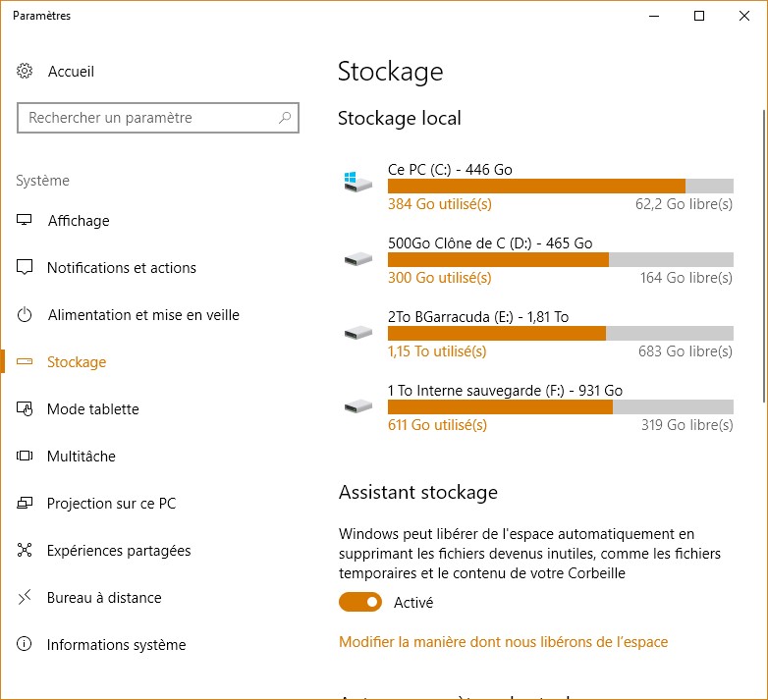Click the Bureau à distance icon
This screenshot has height=700, width=768.
tap(26, 598)
